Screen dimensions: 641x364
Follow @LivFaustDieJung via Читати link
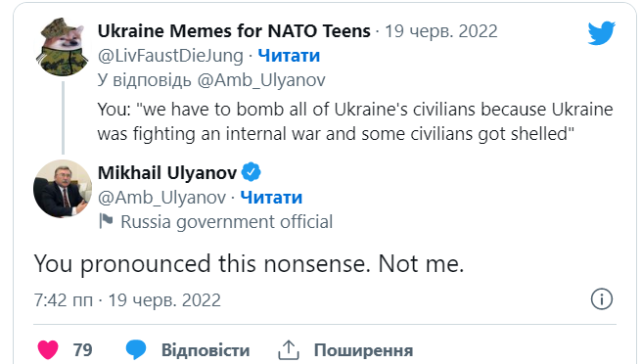point(289,56)
